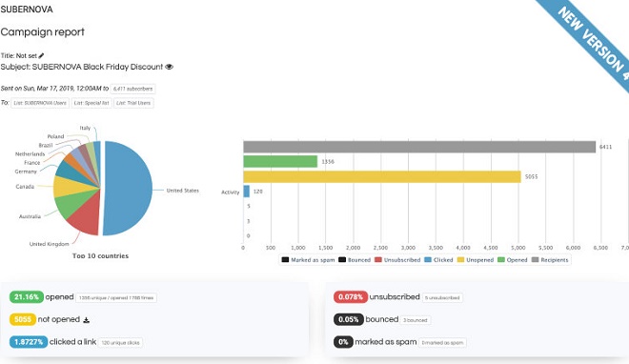Toggle the Bounced series in legend
This screenshot has height=364, width=629.
click(x=355, y=260)
